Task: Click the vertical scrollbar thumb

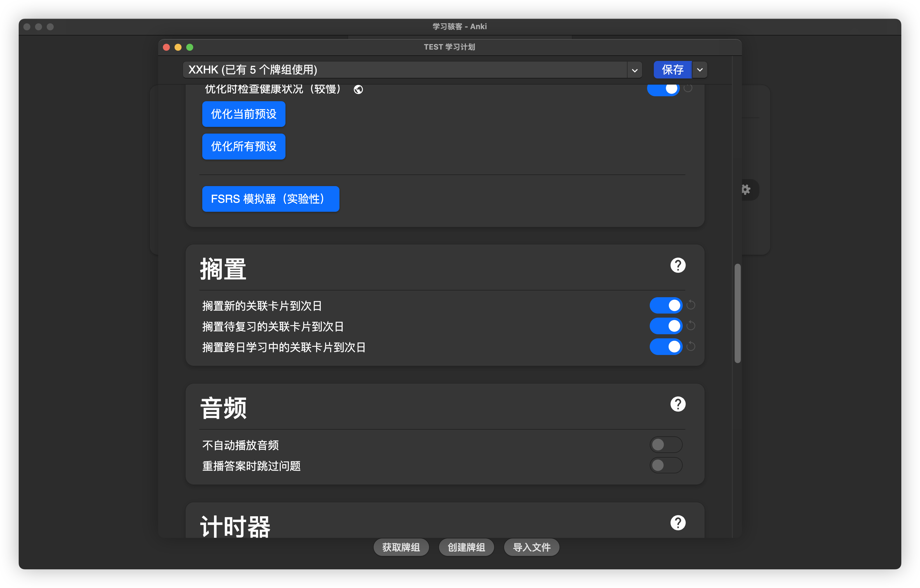Action: point(737,313)
